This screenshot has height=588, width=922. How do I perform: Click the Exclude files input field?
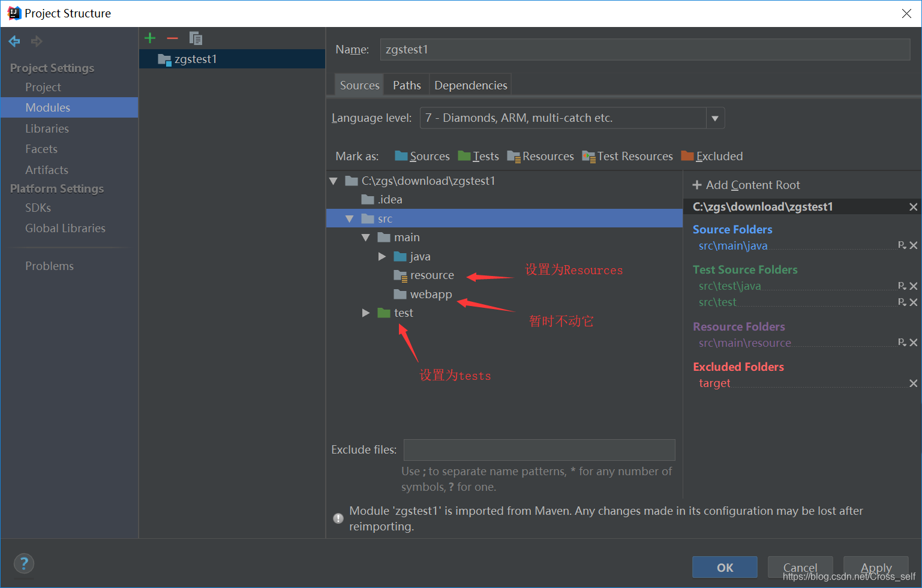(539, 449)
